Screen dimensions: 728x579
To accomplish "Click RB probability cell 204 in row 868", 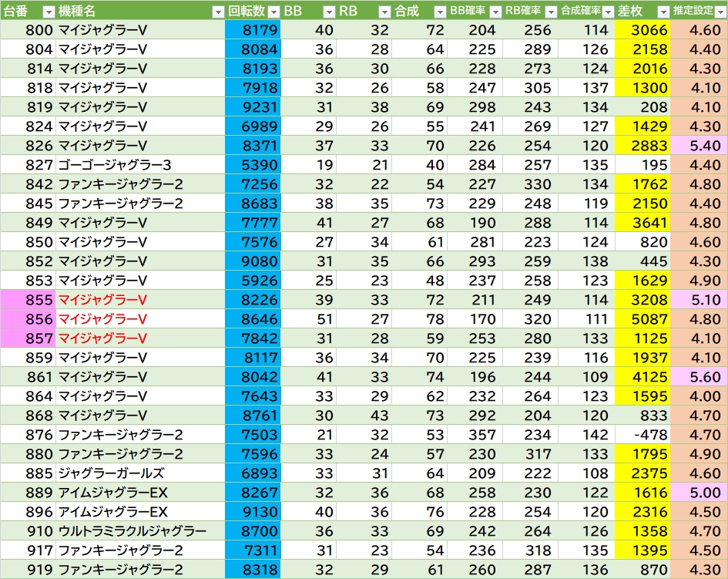I will (531, 416).
